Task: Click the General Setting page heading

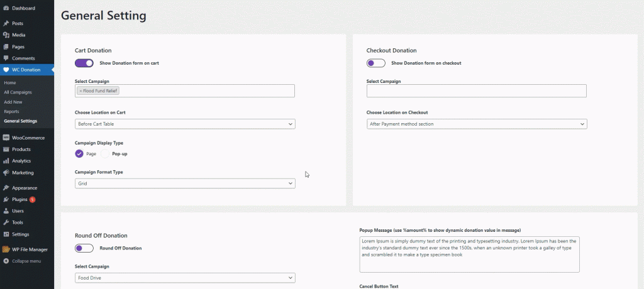Action: [104, 16]
